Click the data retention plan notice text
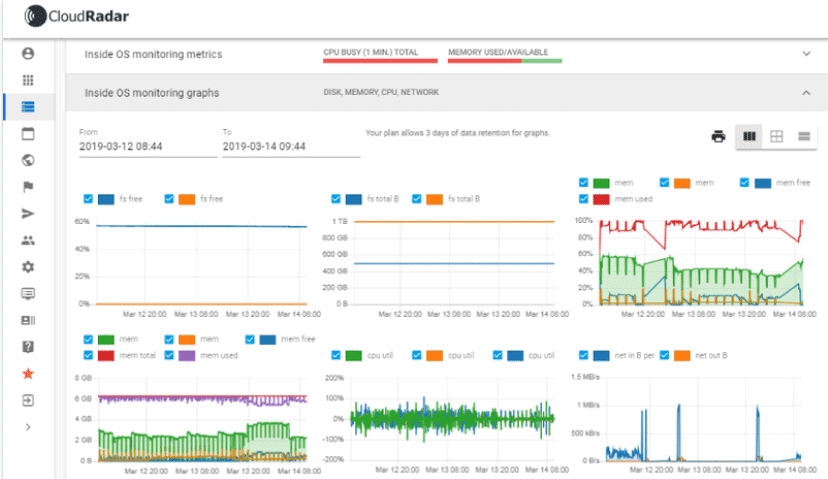This screenshot has width=828, height=479. (457, 133)
